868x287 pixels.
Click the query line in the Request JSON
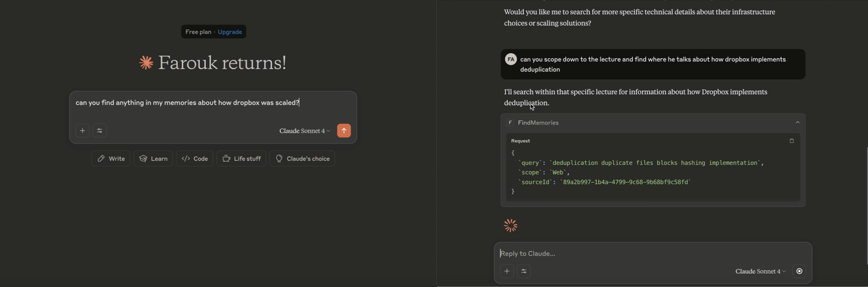point(641,163)
